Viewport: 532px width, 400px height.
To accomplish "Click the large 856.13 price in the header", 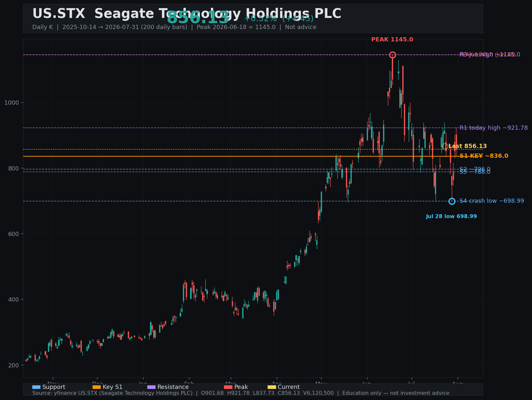I will [198, 18].
